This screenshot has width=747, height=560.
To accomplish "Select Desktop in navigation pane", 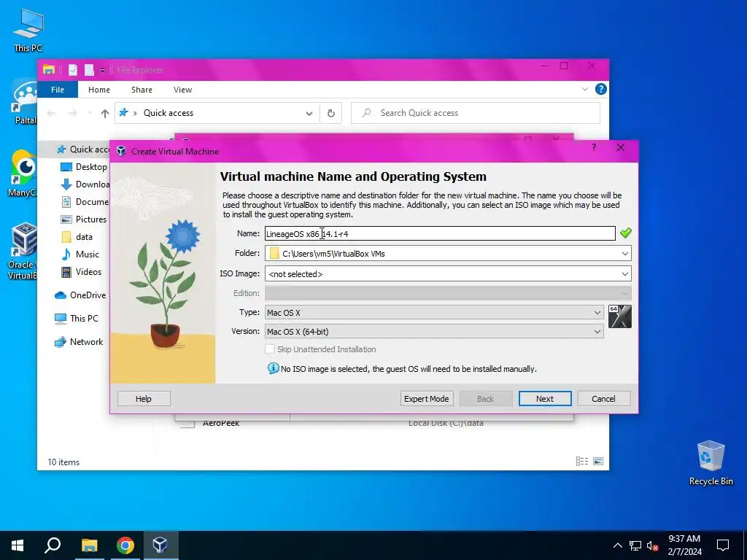I will coord(83,167).
